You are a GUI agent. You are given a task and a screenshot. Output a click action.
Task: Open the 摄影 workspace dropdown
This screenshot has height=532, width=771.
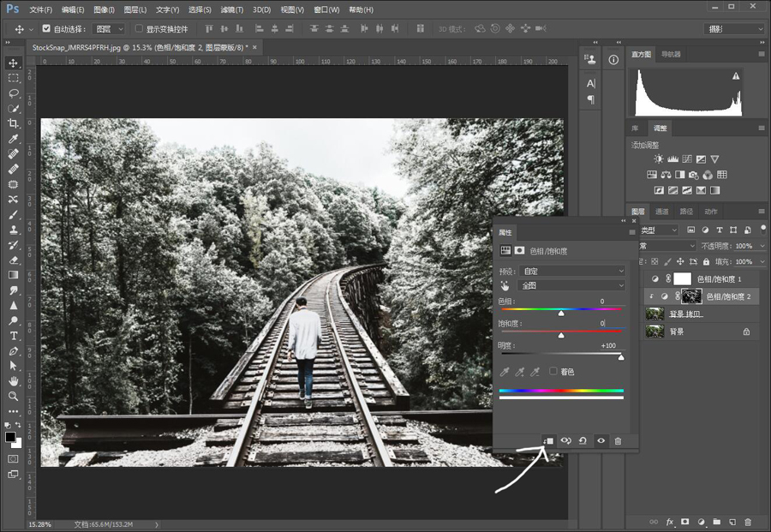tap(734, 29)
